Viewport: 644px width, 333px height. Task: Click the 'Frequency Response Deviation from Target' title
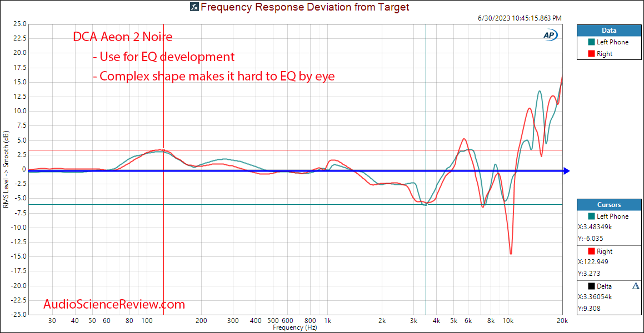[305, 7]
